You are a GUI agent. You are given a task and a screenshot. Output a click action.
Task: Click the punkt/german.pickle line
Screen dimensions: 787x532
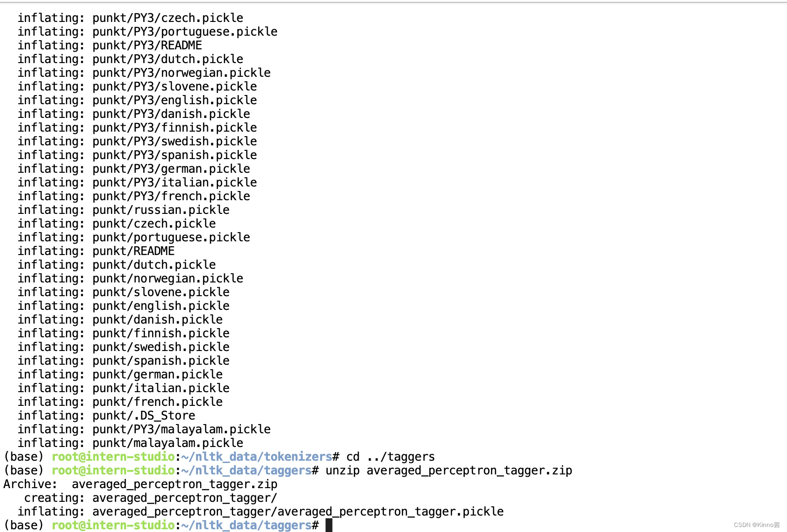coord(120,374)
